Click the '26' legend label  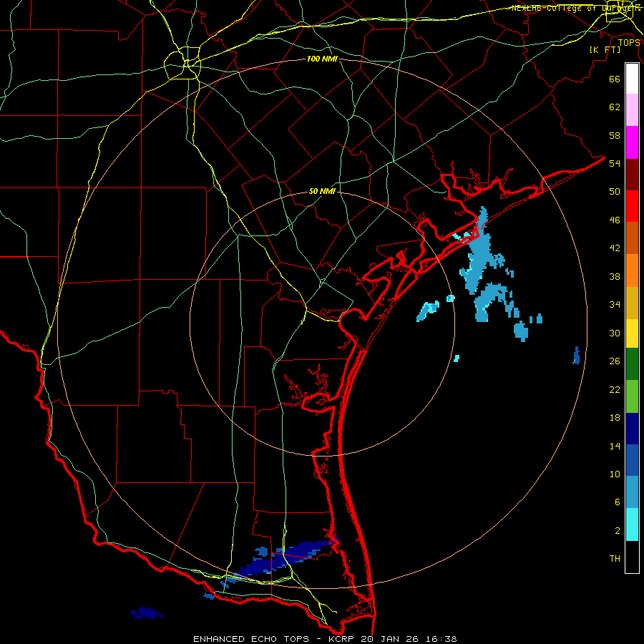(615, 361)
